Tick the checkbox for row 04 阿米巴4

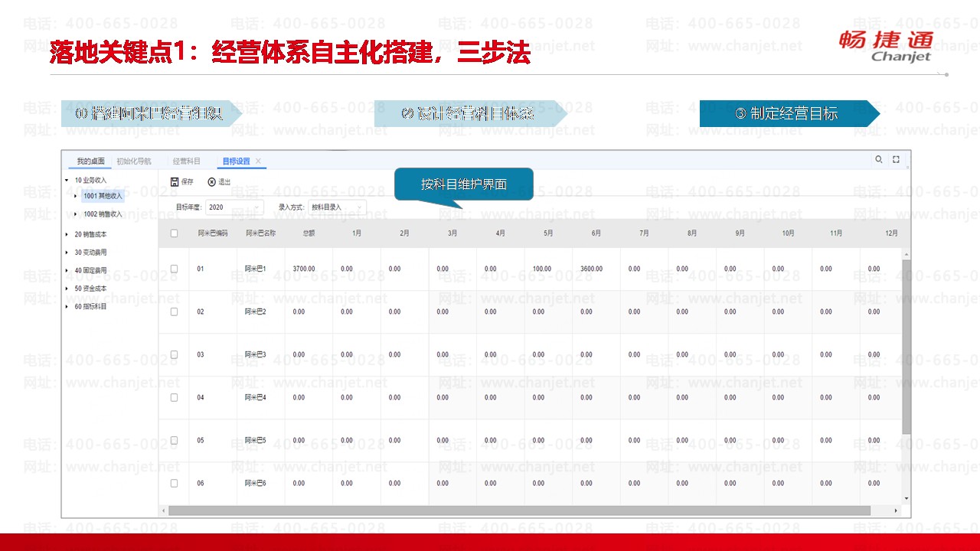click(174, 397)
